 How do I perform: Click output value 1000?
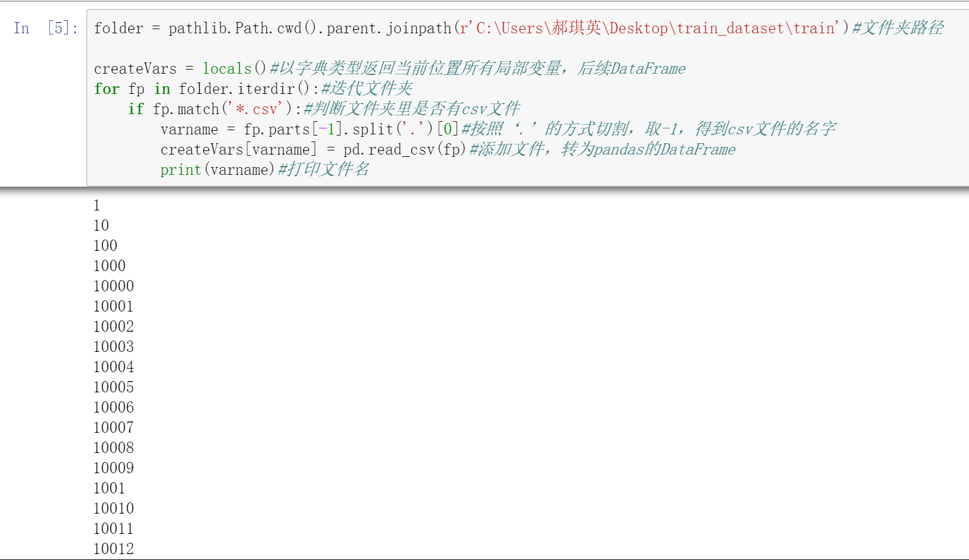click(109, 266)
